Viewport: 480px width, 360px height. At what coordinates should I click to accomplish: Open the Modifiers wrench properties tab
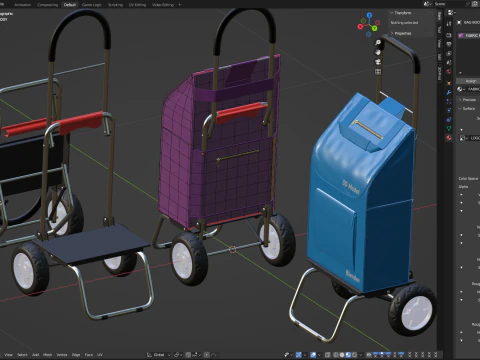tap(449, 92)
